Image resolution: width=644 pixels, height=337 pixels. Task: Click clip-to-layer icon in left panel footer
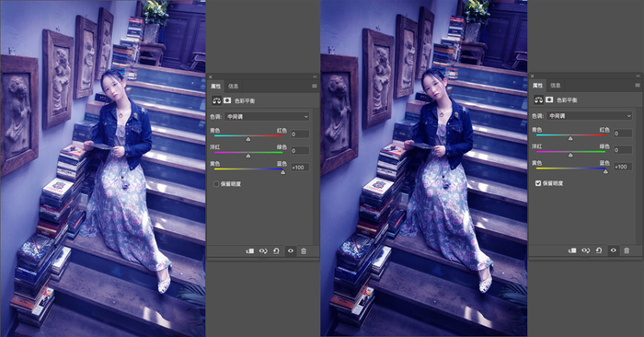pyautogui.click(x=249, y=251)
